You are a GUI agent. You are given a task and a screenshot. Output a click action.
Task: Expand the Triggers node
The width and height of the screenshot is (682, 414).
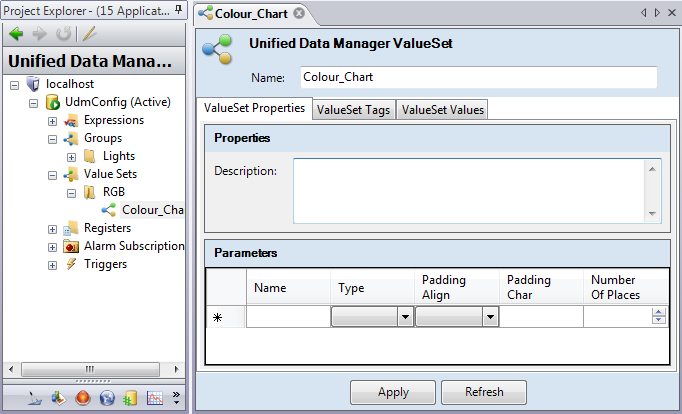click(x=52, y=265)
